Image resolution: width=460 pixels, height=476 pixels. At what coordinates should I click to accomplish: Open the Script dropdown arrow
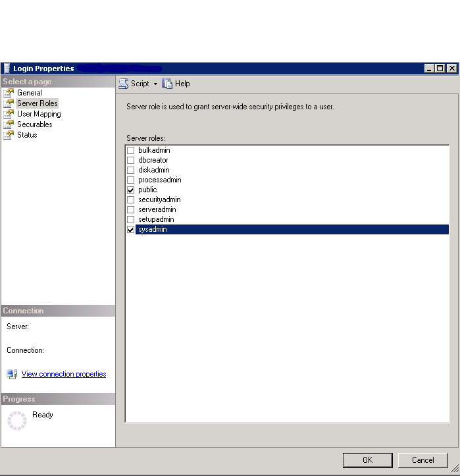tap(156, 84)
